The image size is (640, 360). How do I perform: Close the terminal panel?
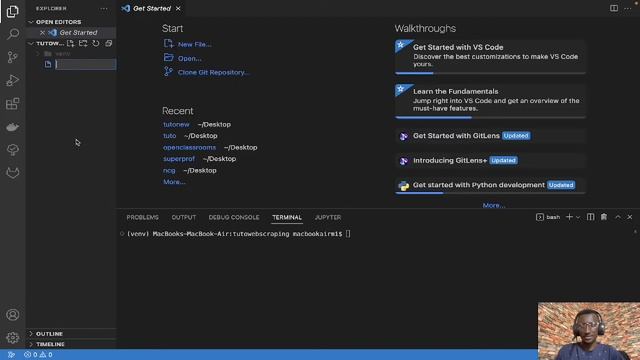tap(630, 217)
